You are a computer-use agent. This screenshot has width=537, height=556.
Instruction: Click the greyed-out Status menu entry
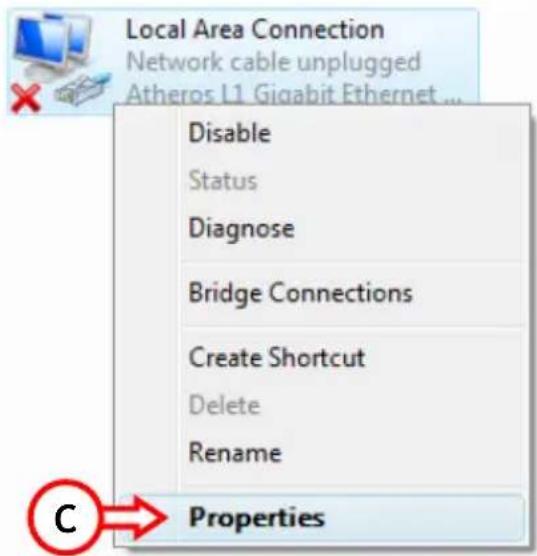pos(223,180)
